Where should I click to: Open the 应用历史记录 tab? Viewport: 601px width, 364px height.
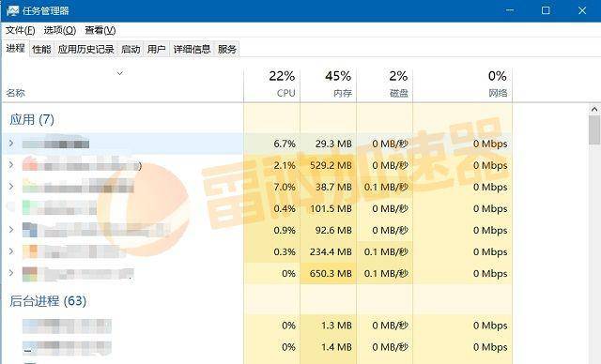[85, 49]
